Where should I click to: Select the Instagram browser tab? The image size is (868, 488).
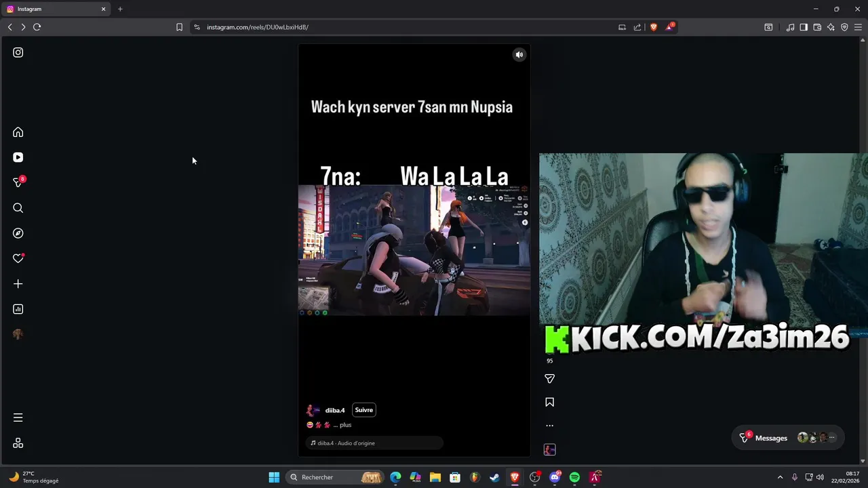(56, 9)
